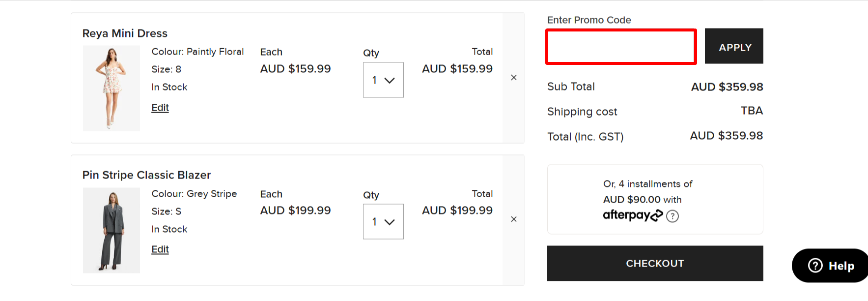Screen dimensions: 868x301
Task: Expand the Qty selector chevron on the dress
Action: coord(390,80)
